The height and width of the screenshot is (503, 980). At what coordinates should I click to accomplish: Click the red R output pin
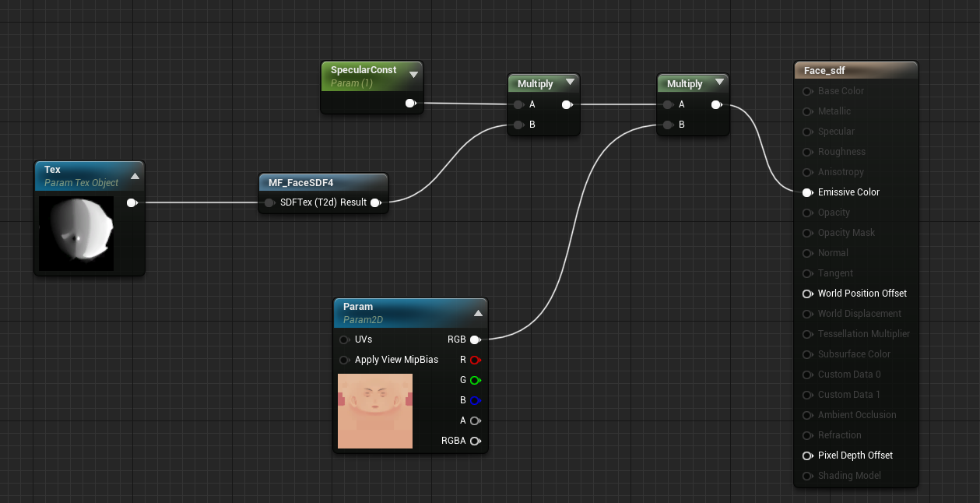476,360
